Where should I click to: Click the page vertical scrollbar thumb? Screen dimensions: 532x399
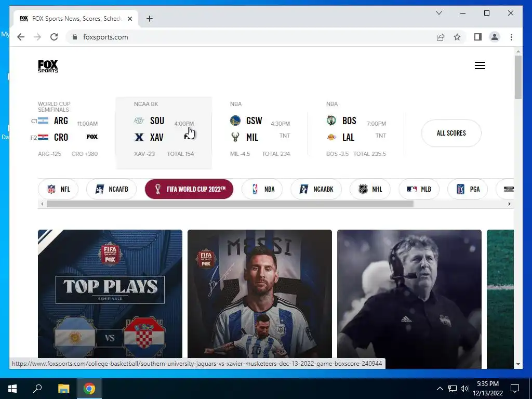pyautogui.click(x=518, y=77)
